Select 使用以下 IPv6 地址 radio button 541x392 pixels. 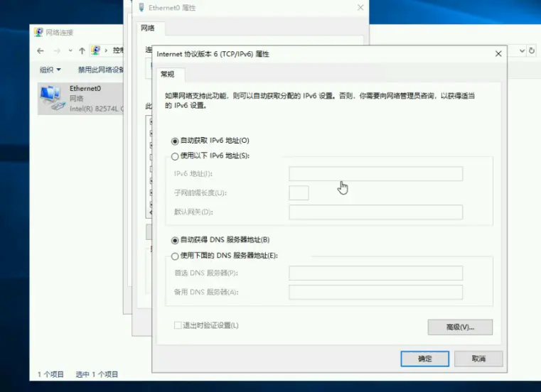[175, 156]
